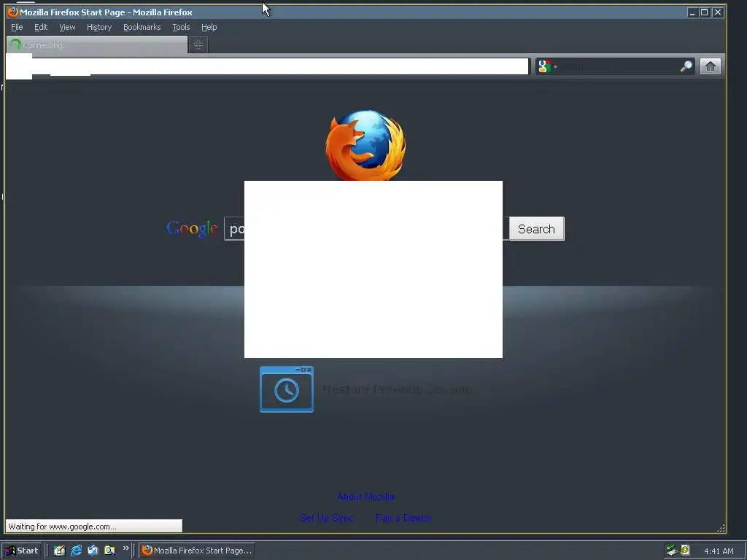Click the window resize grip corner

[721, 528]
